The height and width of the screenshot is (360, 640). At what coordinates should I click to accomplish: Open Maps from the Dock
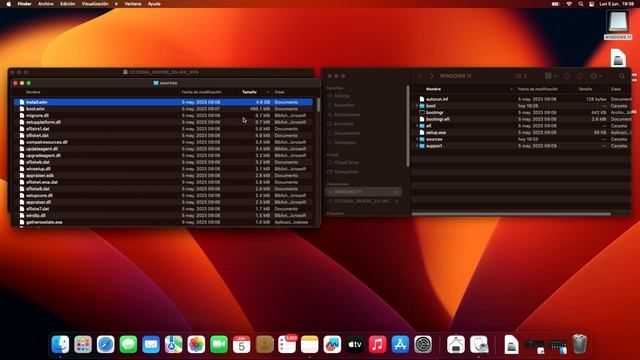tap(173, 344)
